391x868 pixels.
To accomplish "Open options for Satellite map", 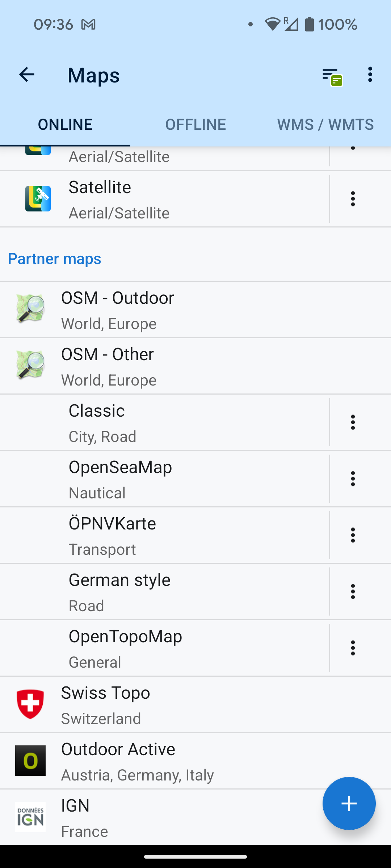I will (x=353, y=199).
